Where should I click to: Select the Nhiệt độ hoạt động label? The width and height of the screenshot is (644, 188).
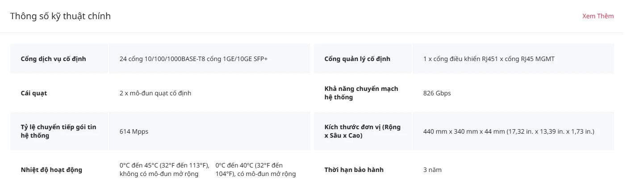[51, 170]
